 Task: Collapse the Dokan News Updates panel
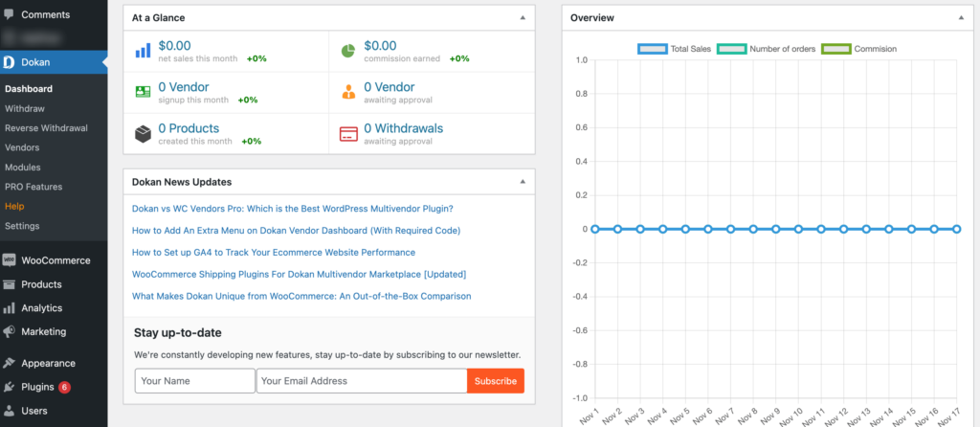tap(523, 182)
